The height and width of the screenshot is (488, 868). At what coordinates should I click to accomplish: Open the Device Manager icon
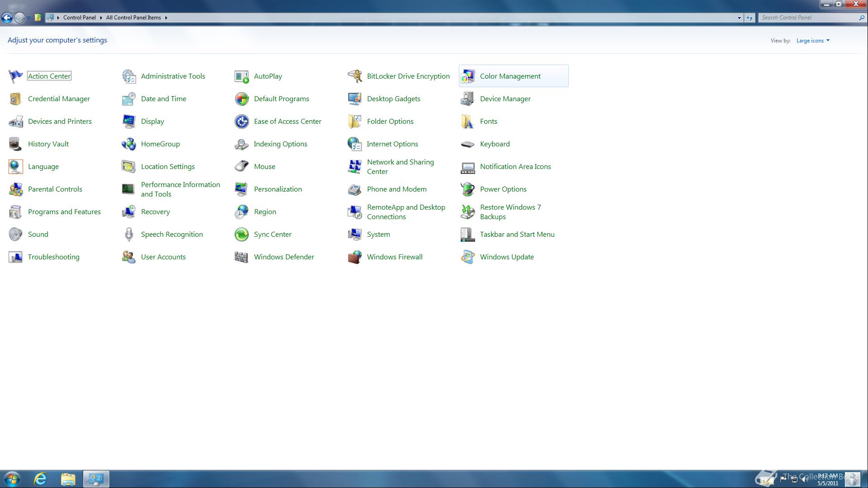tap(467, 99)
